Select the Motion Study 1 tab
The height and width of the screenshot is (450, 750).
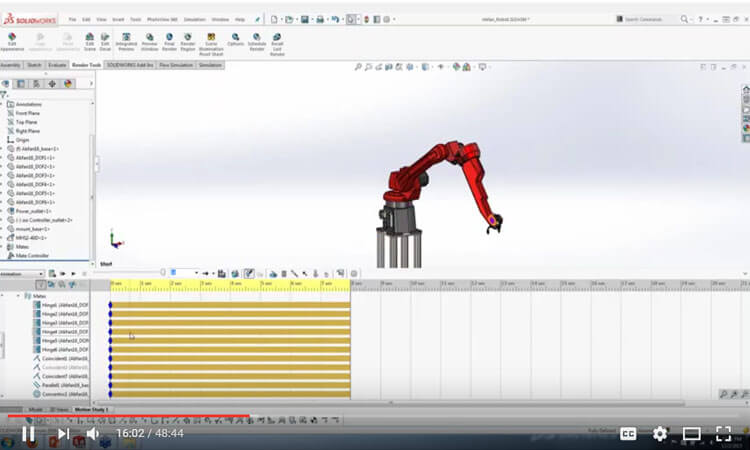click(x=91, y=409)
